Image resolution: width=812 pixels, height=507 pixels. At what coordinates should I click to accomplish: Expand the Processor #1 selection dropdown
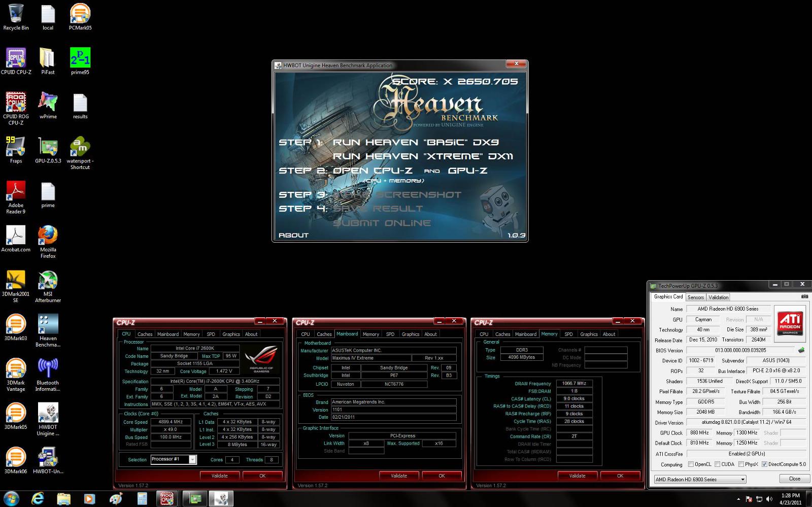pos(192,459)
